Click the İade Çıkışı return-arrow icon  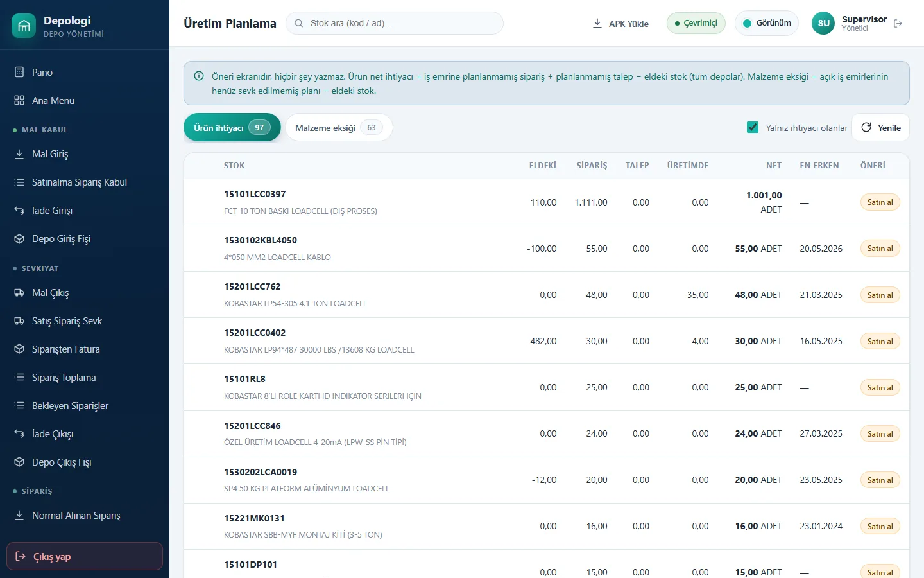click(x=19, y=434)
